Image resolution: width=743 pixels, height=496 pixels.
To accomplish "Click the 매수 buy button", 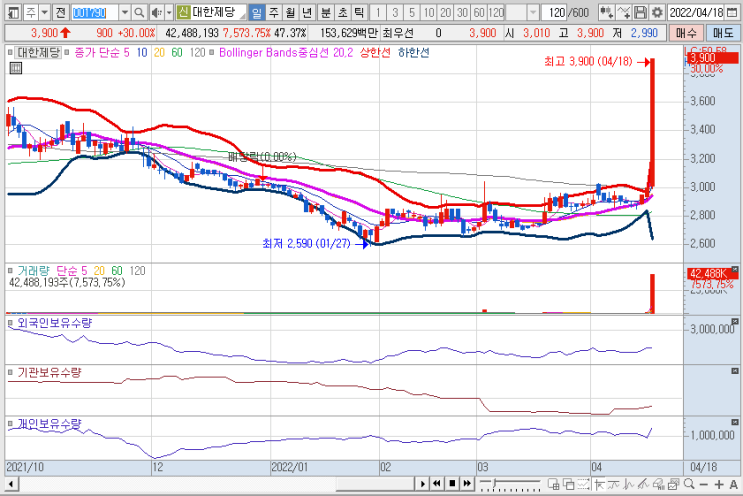I will coord(686,33).
